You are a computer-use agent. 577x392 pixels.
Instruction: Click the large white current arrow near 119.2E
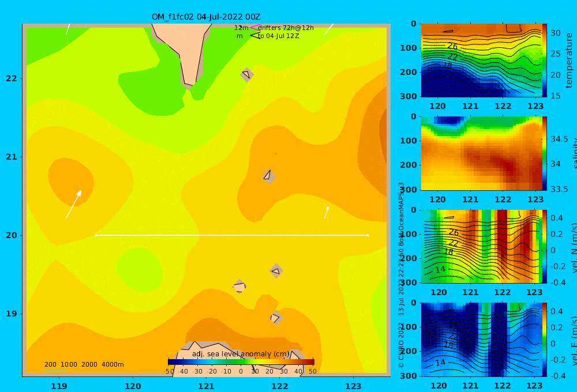coord(74,205)
